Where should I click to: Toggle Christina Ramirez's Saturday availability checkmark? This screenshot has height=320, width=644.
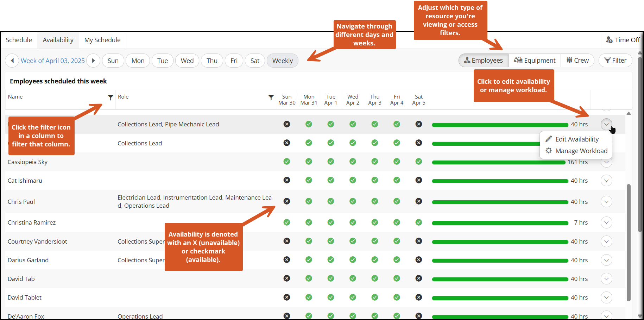coord(418,222)
